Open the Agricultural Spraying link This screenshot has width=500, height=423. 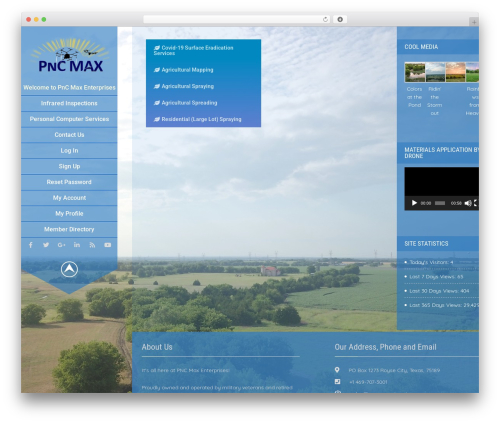(x=184, y=86)
